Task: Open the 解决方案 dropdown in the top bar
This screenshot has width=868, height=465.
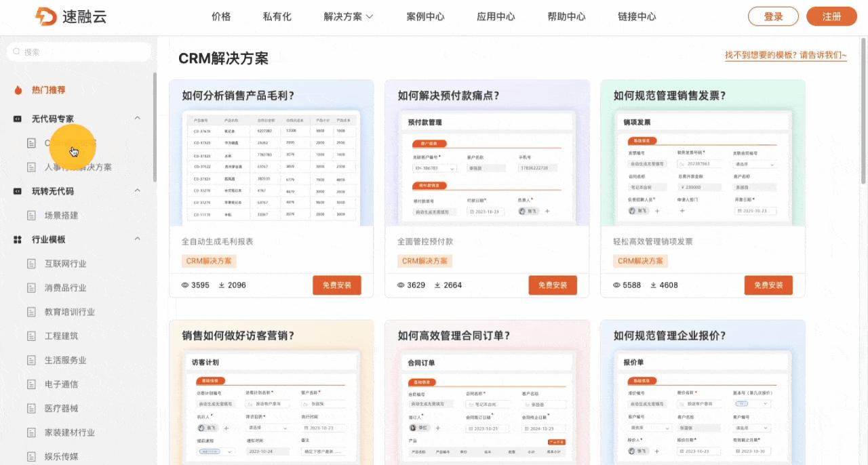Action: coord(348,17)
